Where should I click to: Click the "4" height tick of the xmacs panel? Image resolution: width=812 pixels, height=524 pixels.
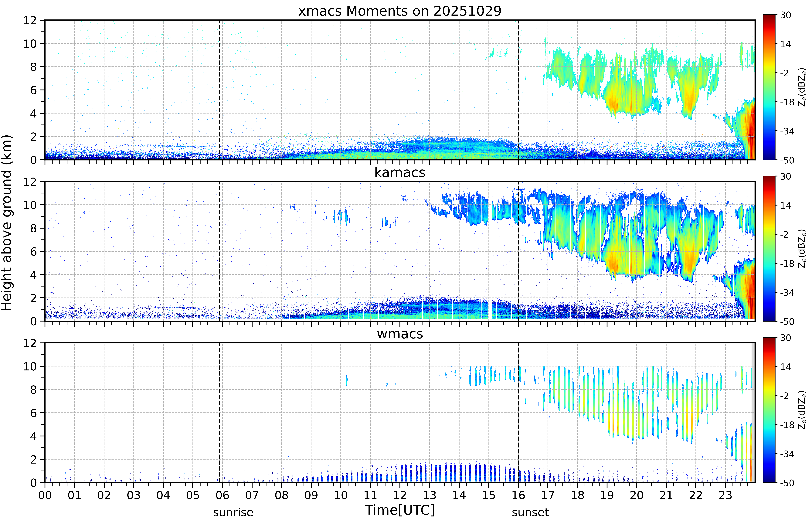click(x=33, y=113)
